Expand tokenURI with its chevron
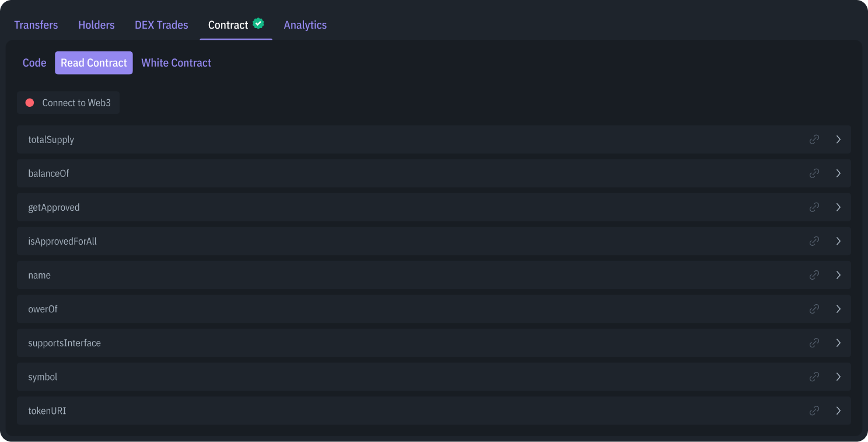 click(838, 410)
